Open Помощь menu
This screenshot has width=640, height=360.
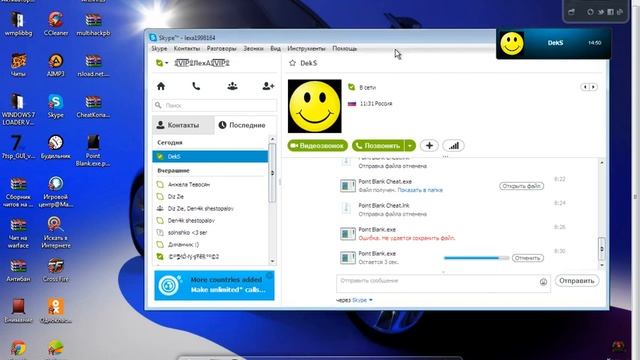pos(344,49)
